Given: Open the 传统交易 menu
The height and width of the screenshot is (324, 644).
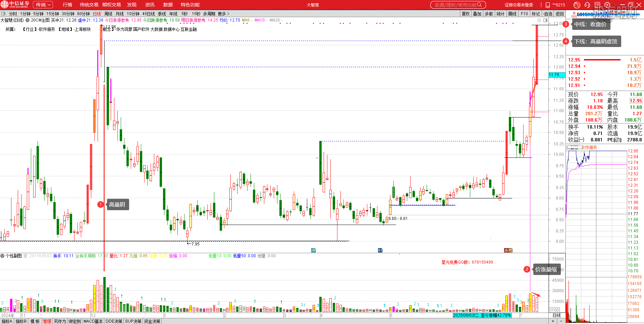Looking at the screenshot, I should click(89, 5).
